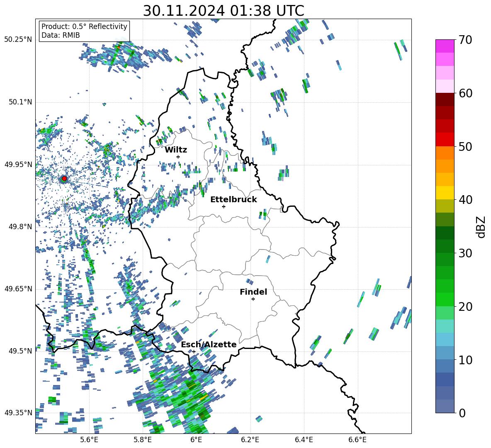This screenshot has height=448, width=491.
Task: Click the 49.5°N latitude label
Action: [20, 351]
